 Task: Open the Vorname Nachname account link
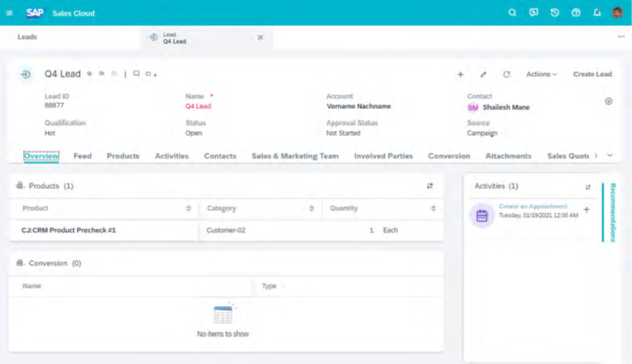(359, 106)
